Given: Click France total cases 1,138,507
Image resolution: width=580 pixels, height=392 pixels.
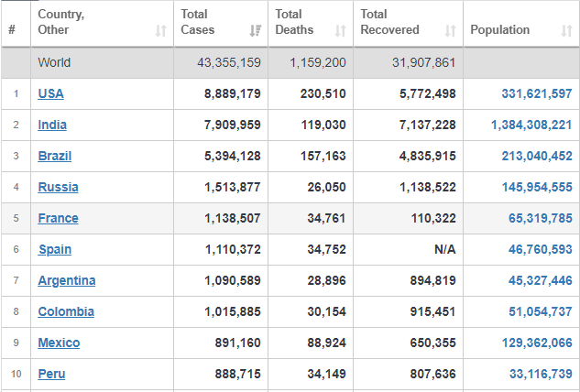Looking at the screenshot, I should [233, 218].
